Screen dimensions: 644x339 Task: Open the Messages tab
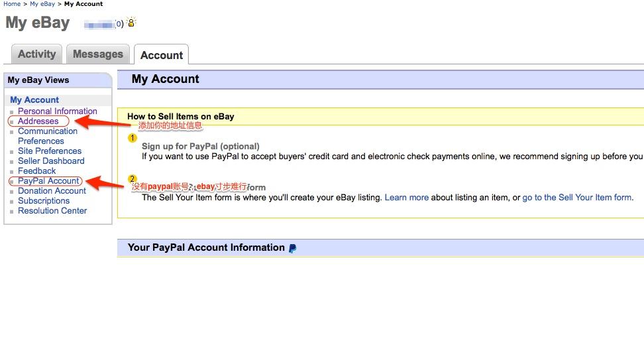point(98,54)
